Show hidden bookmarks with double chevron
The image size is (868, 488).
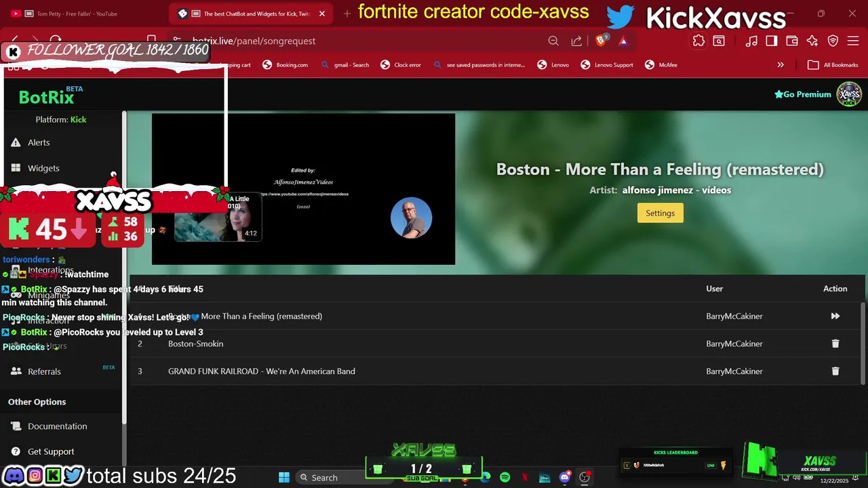[781, 65]
